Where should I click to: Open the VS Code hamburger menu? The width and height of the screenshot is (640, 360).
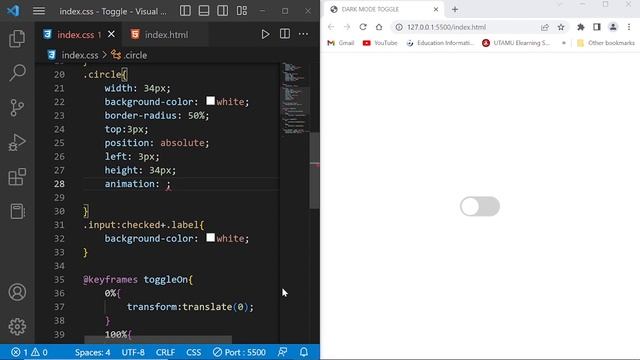pos(39,11)
